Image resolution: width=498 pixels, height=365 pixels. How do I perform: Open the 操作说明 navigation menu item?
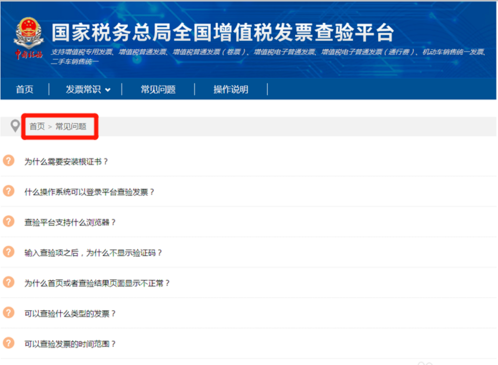pos(231,89)
